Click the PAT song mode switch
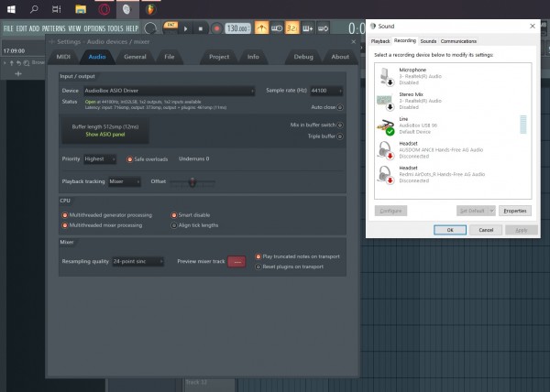Screen dimensions: 550x392 pos(172,26)
